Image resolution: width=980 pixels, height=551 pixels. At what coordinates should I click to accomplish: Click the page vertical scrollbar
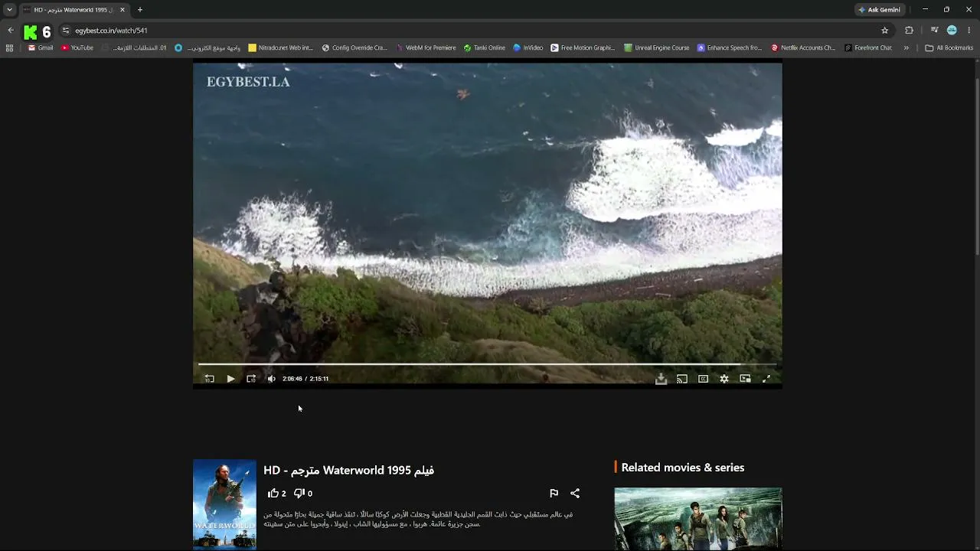(x=976, y=166)
